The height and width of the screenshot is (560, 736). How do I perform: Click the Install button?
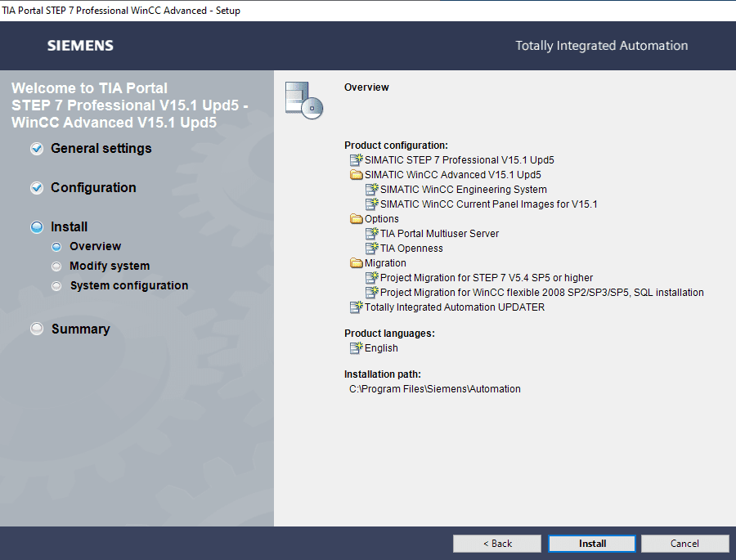(592, 543)
